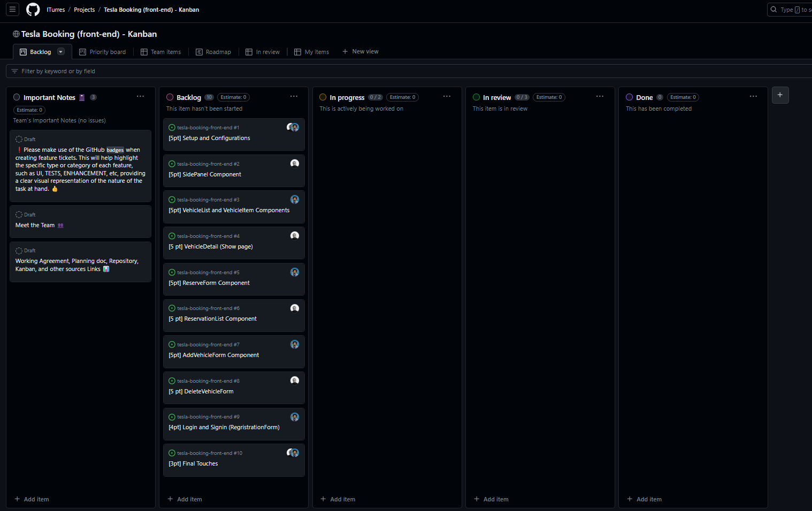Viewport: 812px width, 511px height.
Task: Click globe visibility icon beside project title
Action: [16, 34]
